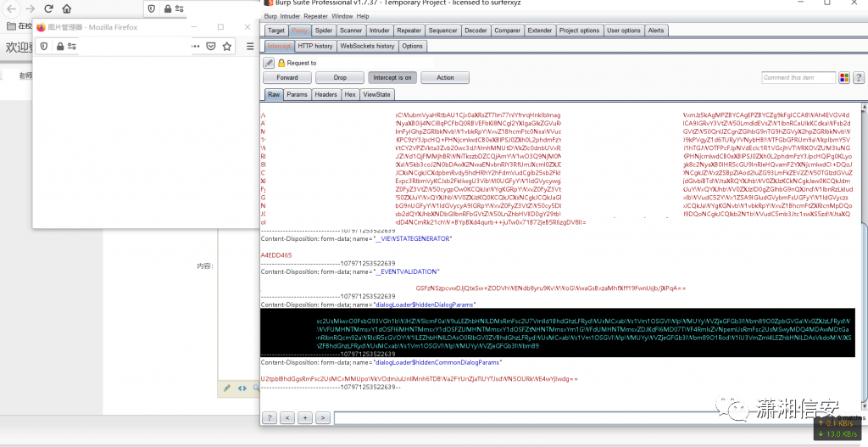868x447 pixels.
Task: Click the help question mark near the comment field
Action: (x=859, y=77)
